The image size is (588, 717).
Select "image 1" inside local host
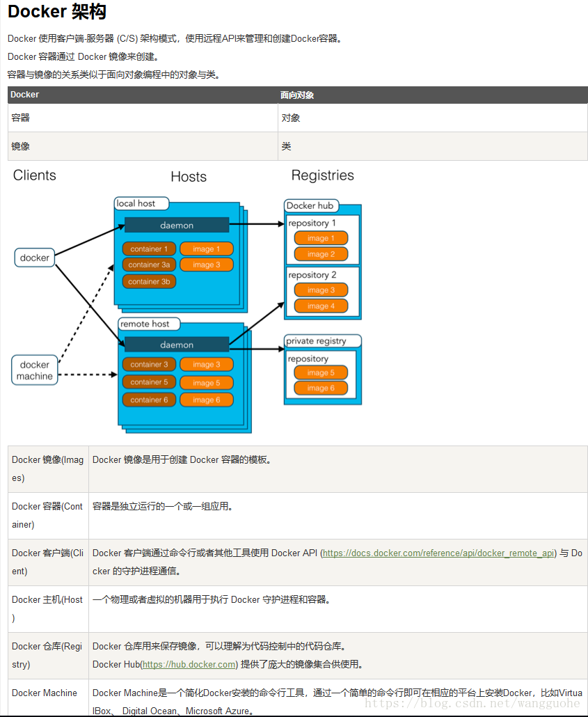(x=207, y=249)
